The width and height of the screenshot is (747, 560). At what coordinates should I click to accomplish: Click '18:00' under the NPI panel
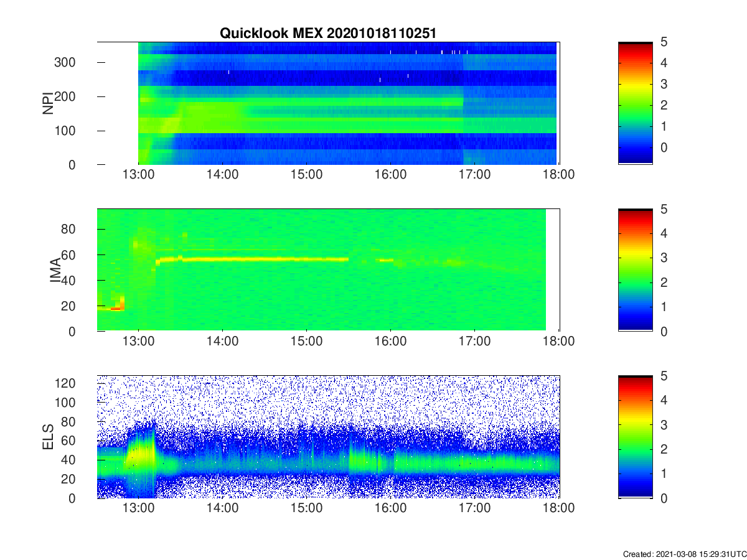(x=559, y=175)
